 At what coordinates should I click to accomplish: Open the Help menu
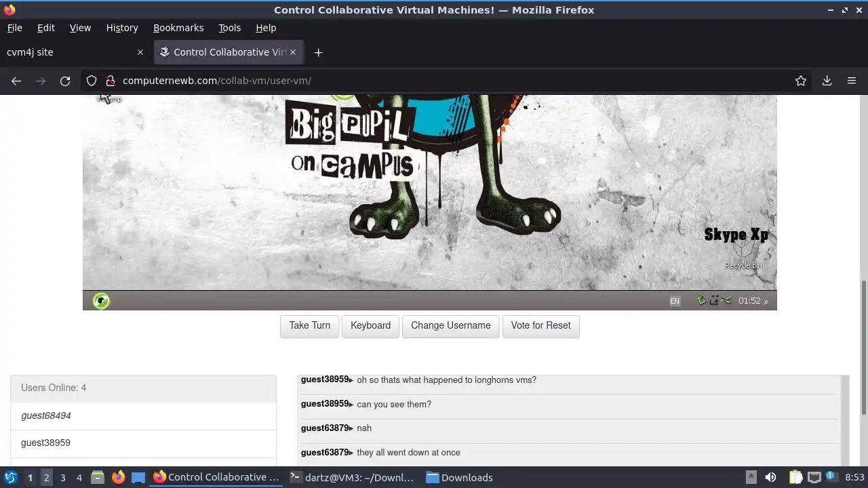266,28
